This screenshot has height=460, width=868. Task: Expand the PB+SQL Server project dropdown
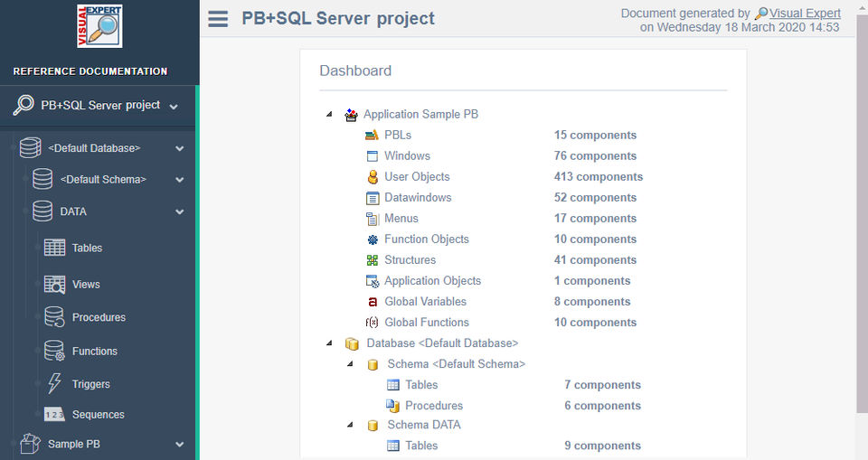point(174,107)
